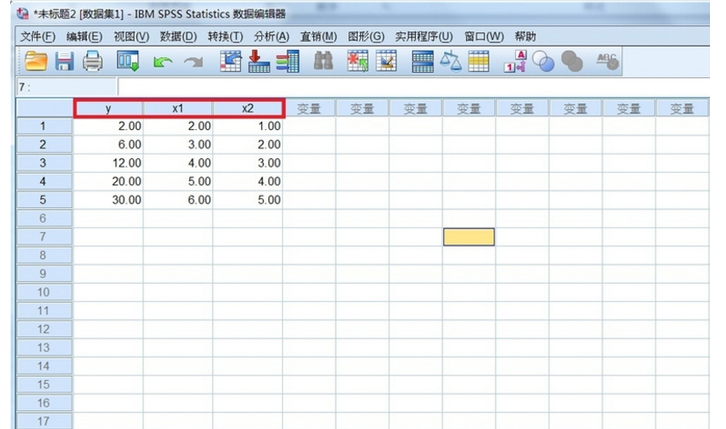The width and height of the screenshot is (726, 429).
Task: Click the Insert variable icon
Action: click(386, 62)
